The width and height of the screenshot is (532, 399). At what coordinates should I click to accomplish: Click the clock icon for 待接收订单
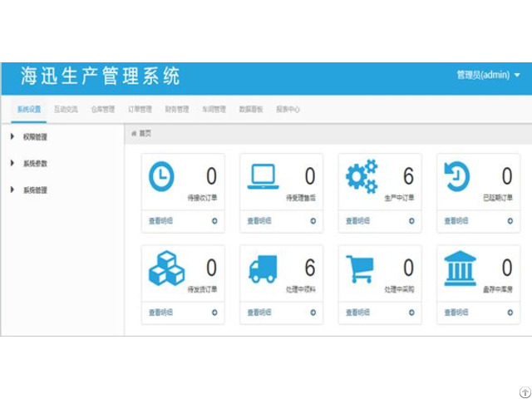coord(161,176)
